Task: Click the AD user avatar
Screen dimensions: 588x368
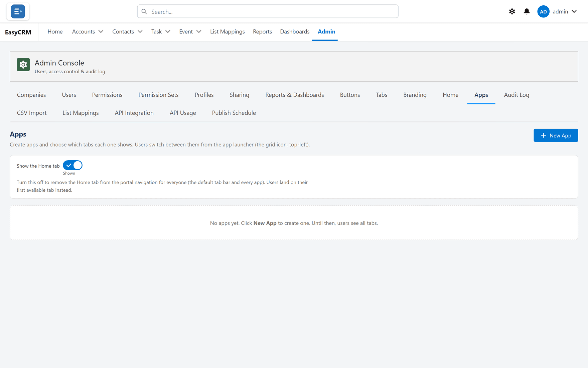Action: pos(543,11)
